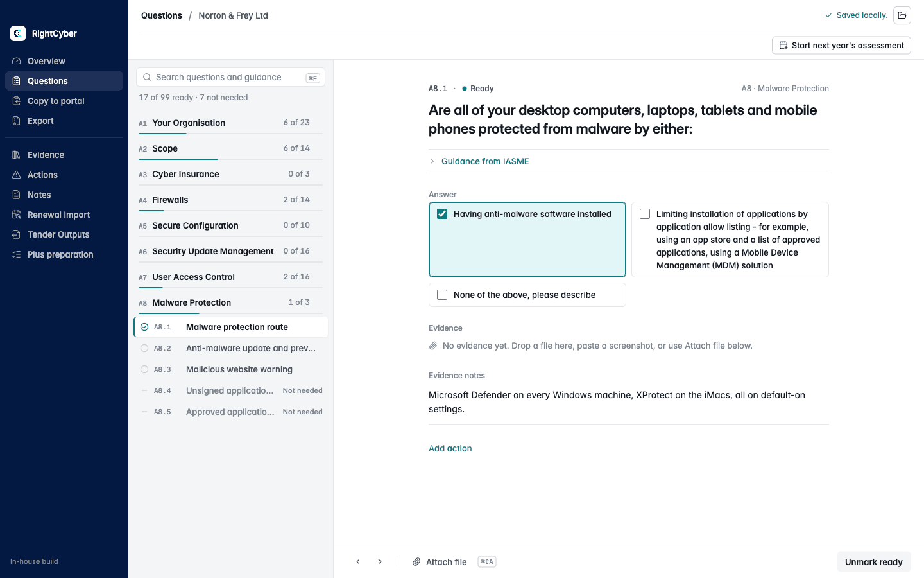Select A8.2 question radio circle

[144, 348]
